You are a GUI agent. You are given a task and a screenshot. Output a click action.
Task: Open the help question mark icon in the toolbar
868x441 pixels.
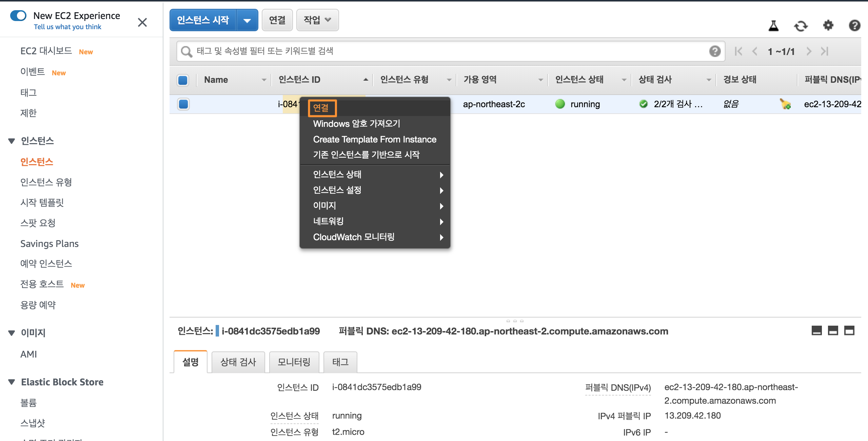click(x=854, y=25)
